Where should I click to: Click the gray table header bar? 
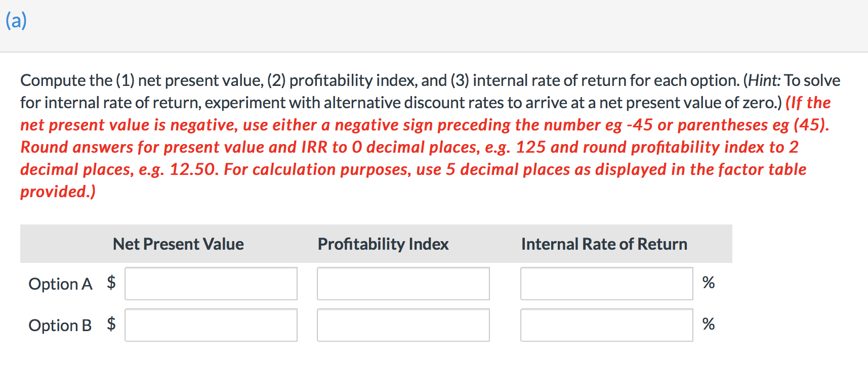click(x=376, y=244)
